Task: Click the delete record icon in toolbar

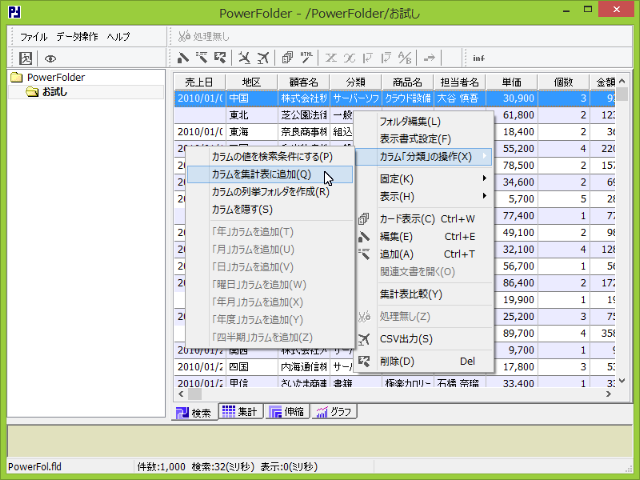Action: pyautogui.click(x=220, y=58)
